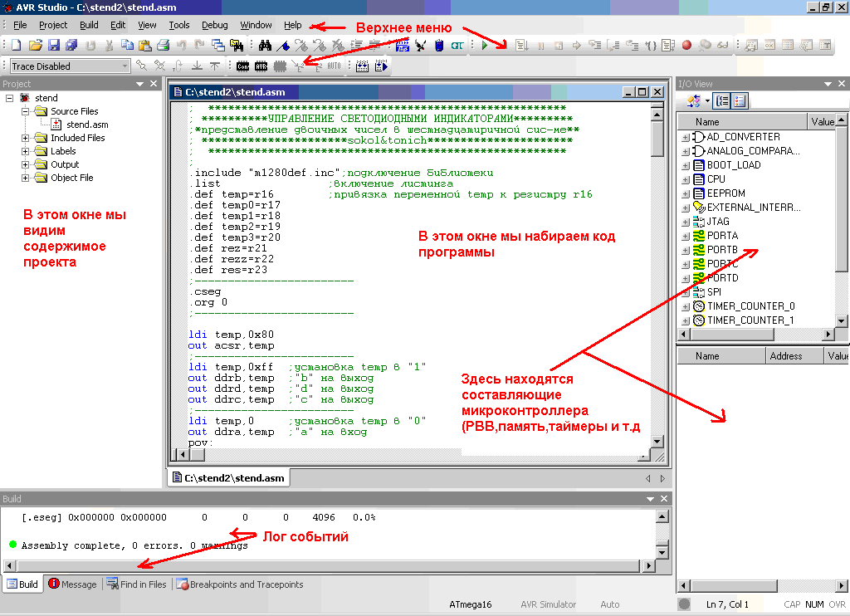
Task: Open the Debug menu
Action: (215, 25)
